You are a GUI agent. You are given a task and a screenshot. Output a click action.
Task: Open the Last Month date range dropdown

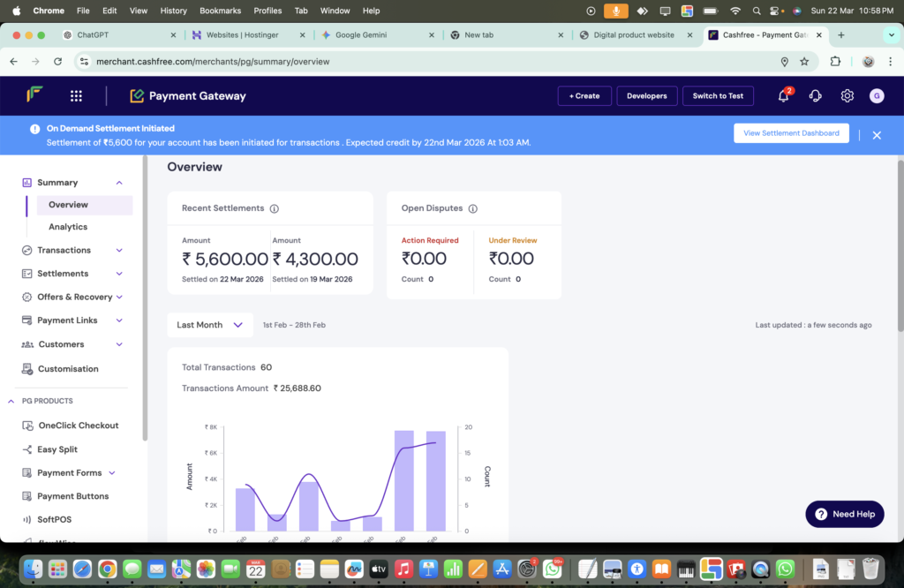coord(210,325)
